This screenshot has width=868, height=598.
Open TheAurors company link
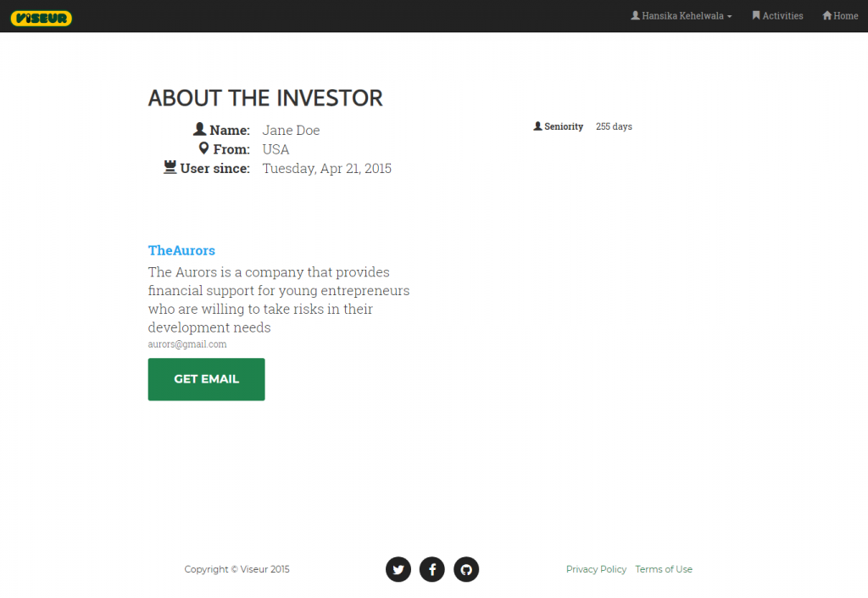[x=181, y=250]
